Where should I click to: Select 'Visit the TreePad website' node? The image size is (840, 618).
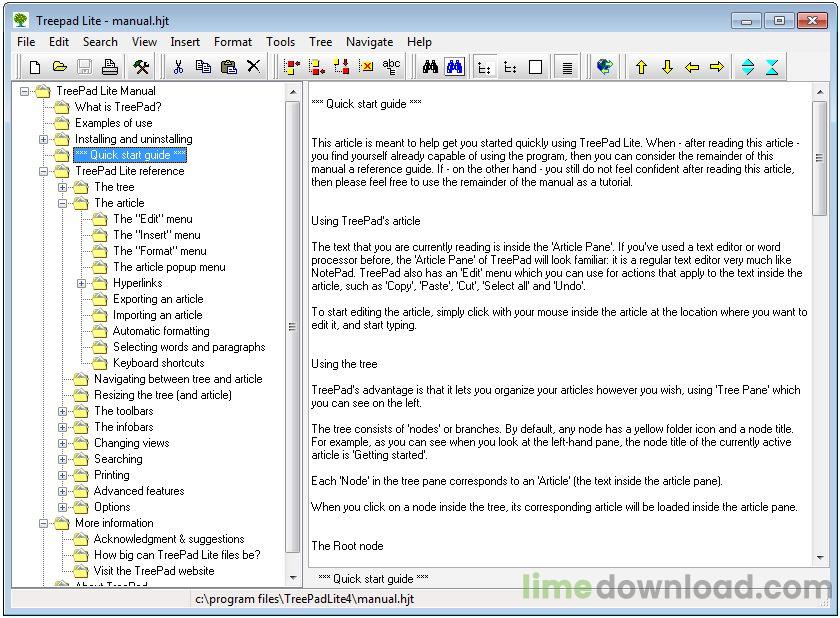pyautogui.click(x=153, y=571)
